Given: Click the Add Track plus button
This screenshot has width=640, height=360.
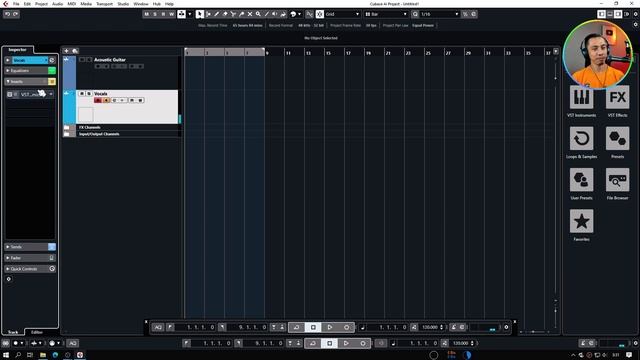Looking at the screenshot, I should pyautogui.click(x=67, y=51).
